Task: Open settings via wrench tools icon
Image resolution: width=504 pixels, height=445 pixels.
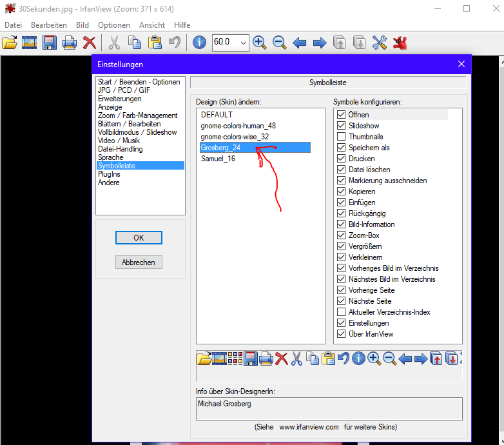Action: pyautogui.click(x=380, y=43)
